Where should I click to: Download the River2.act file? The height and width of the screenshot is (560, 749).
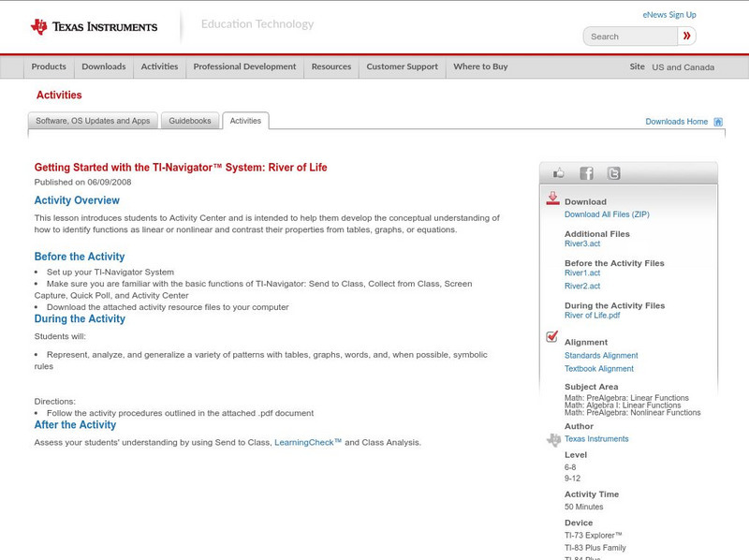pyautogui.click(x=582, y=287)
